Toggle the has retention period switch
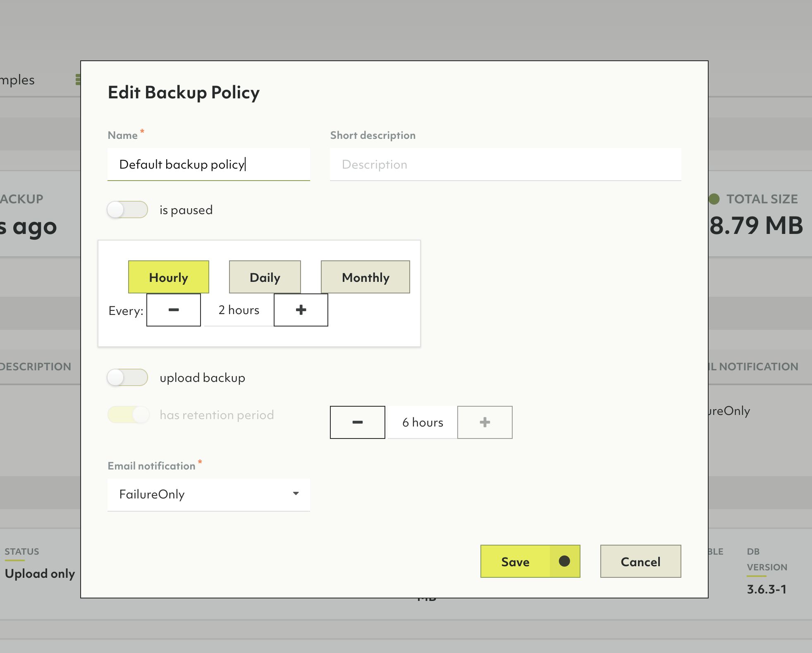This screenshot has width=812, height=653. (x=128, y=415)
